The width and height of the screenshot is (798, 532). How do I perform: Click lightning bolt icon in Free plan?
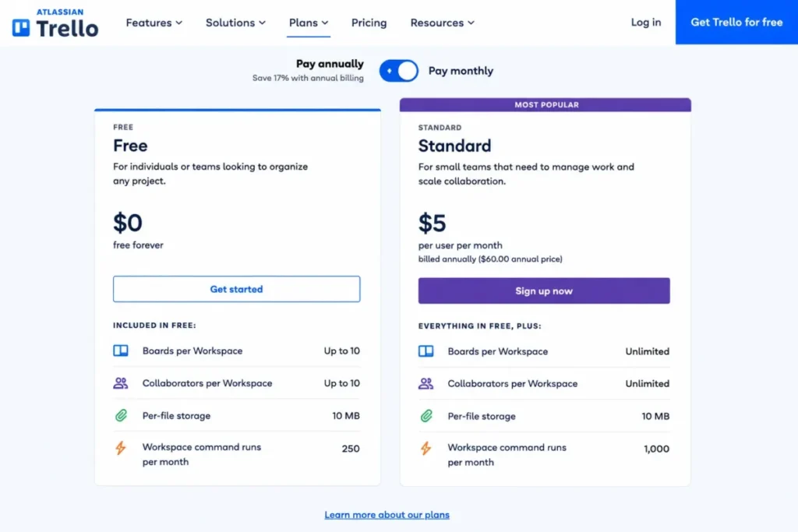[121, 448]
